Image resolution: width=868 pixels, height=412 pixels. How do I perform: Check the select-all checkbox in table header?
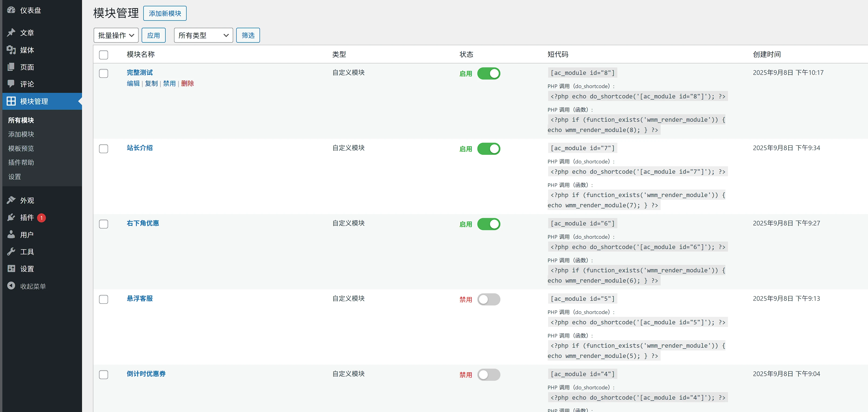103,55
